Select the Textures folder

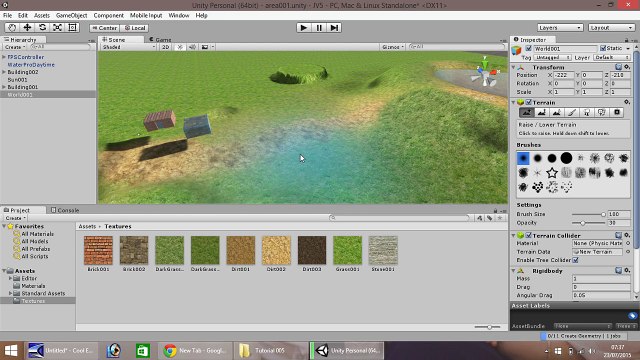[38, 301]
